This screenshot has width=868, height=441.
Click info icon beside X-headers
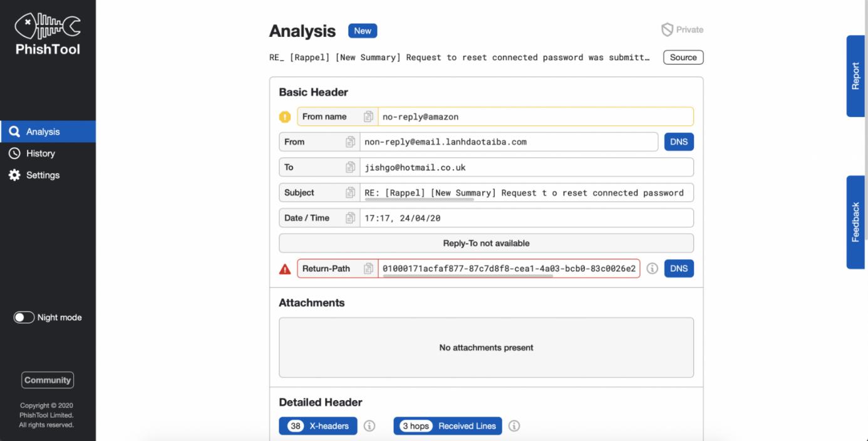(x=369, y=426)
